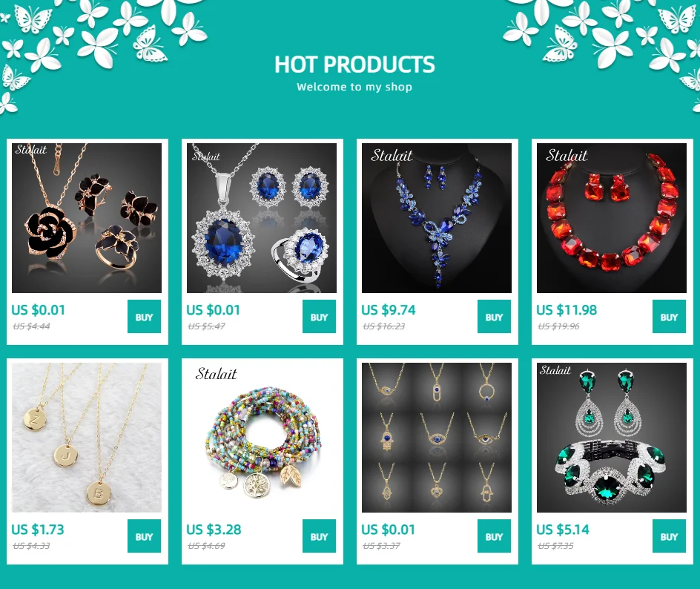Buy the US $3.28 beaded bracelet
The height and width of the screenshot is (589, 700).
pyautogui.click(x=319, y=536)
